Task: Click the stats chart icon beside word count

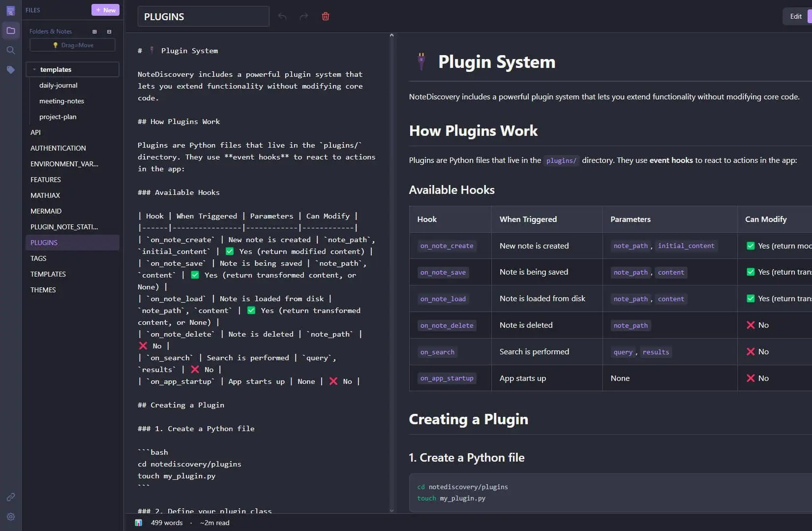Action: [139, 523]
